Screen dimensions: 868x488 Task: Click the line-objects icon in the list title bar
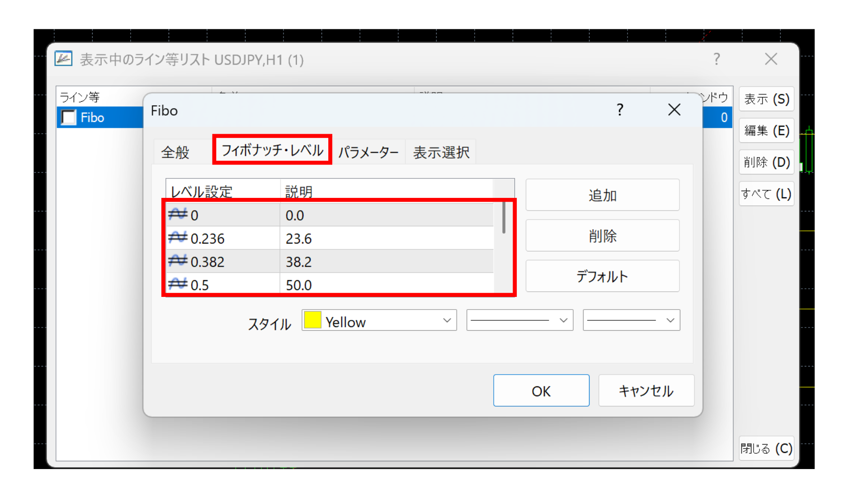click(63, 59)
